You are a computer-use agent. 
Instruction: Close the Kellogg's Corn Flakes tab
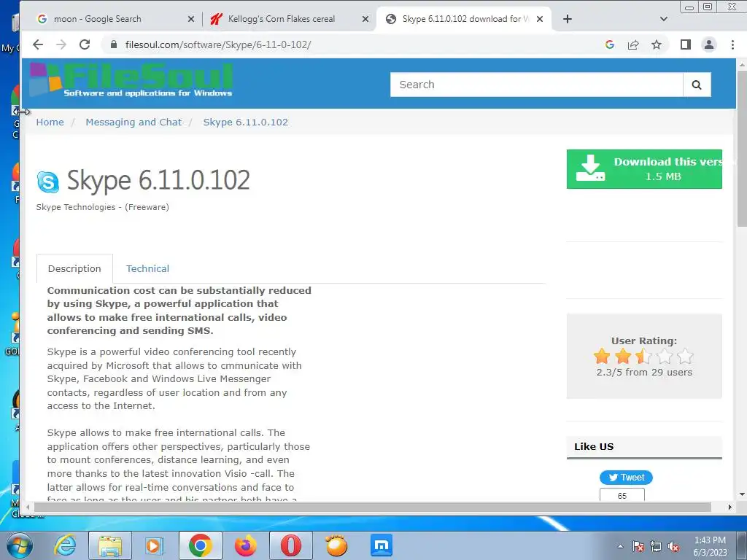pyautogui.click(x=365, y=19)
